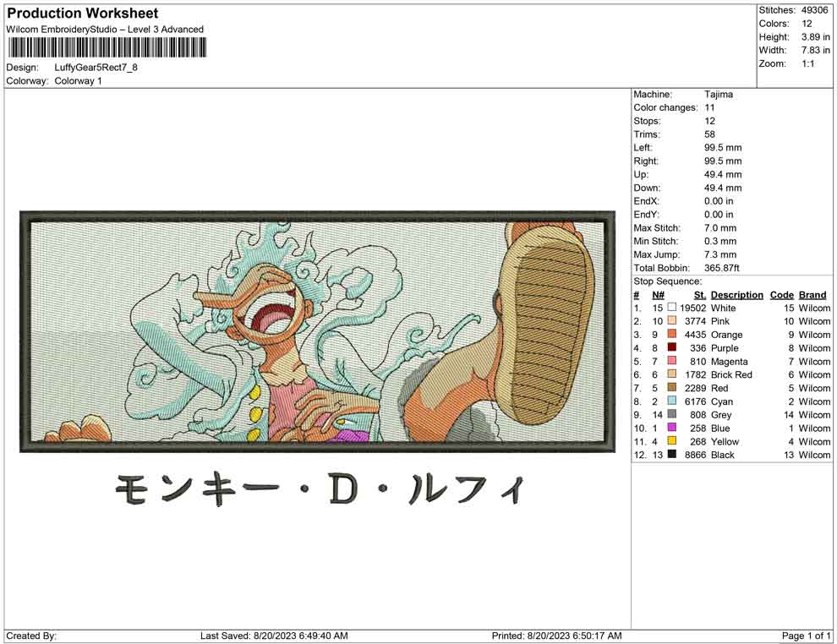Click the barcode under the worksheet title

[107, 48]
